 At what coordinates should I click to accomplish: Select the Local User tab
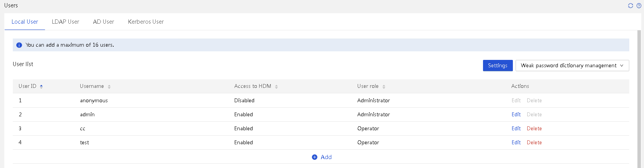tap(25, 22)
